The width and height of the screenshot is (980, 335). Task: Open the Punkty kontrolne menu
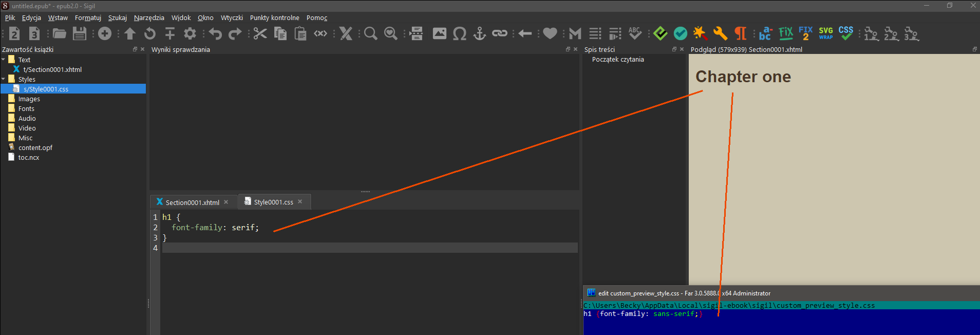pos(275,17)
